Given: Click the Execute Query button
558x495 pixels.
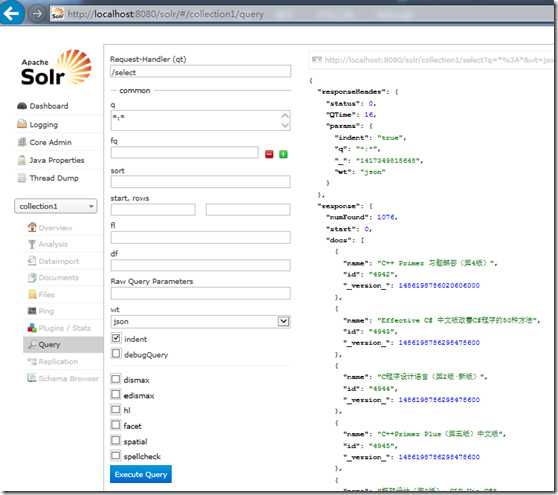Looking at the screenshot, I should pyautogui.click(x=141, y=474).
